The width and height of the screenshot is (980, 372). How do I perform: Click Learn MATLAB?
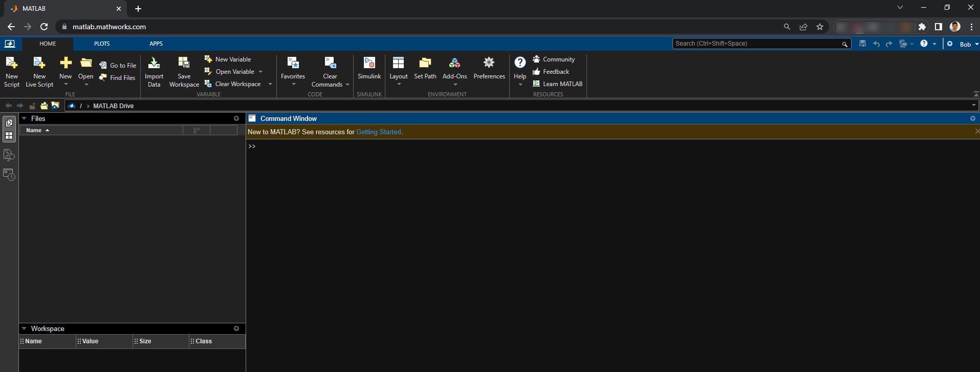click(x=557, y=84)
